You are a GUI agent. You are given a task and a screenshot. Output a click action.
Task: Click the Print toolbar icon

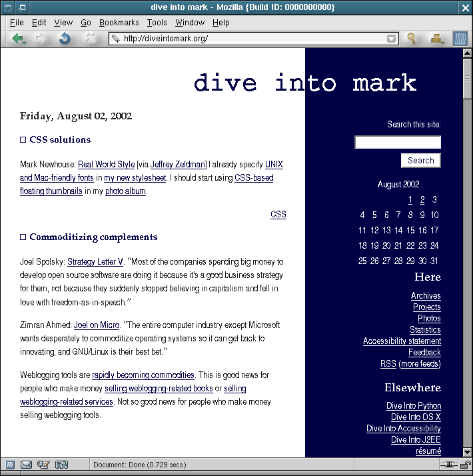pos(437,39)
